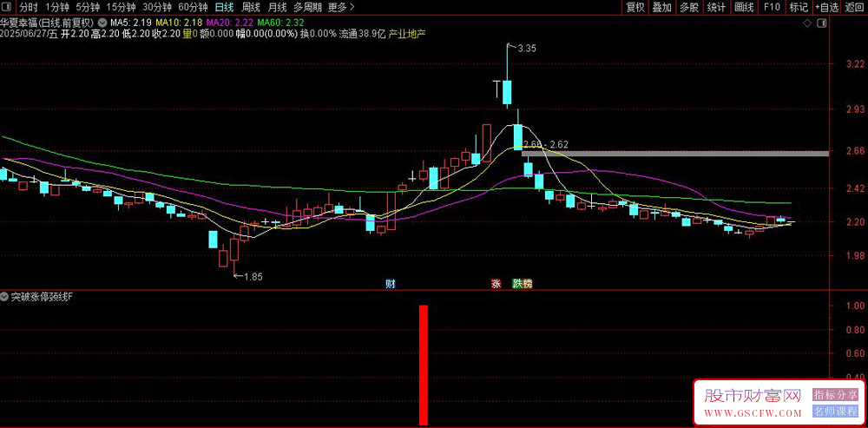Click the diamond icon at chart top-right
868x428 pixels.
pyautogui.click(x=807, y=23)
